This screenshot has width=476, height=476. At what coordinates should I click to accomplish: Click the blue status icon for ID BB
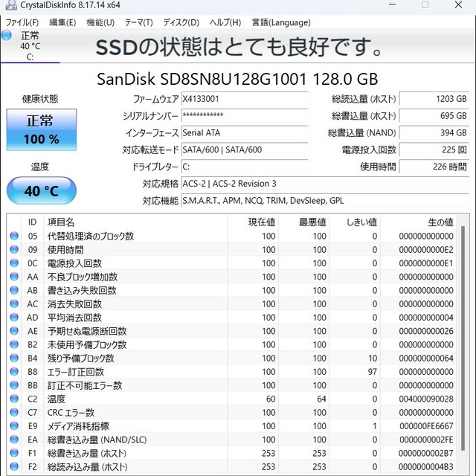coord(14,385)
